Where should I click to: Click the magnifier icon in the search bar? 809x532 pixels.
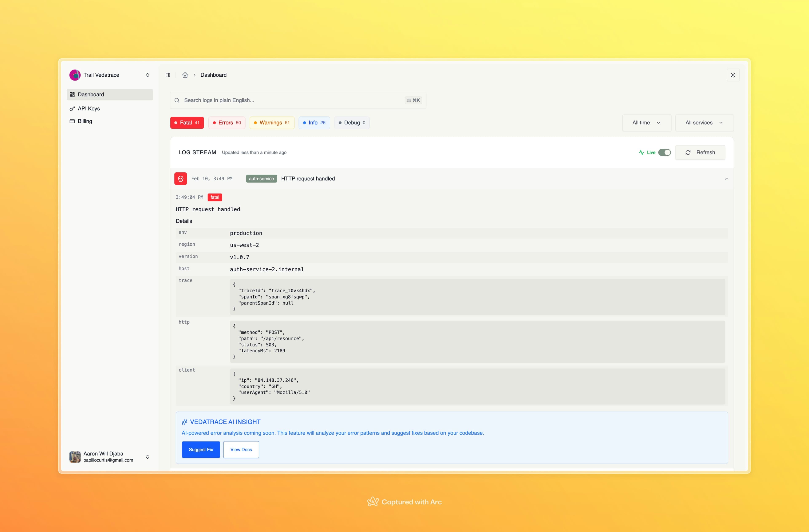point(177,100)
